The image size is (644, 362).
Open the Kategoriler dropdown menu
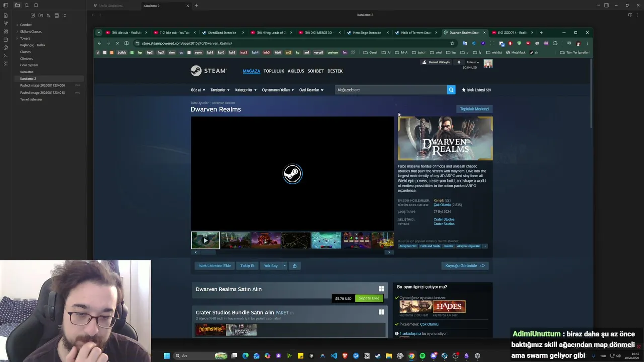pos(246,90)
